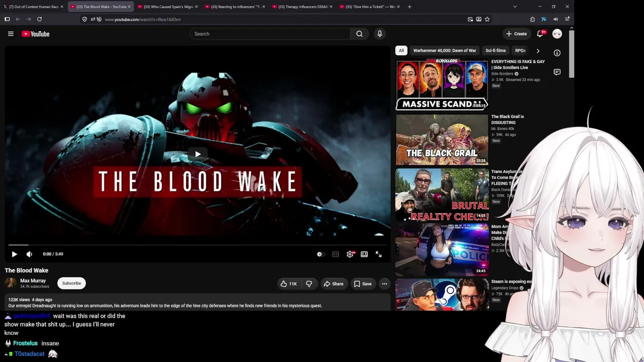Close The Blood Wake browser tab

pyautogui.click(x=129, y=7)
